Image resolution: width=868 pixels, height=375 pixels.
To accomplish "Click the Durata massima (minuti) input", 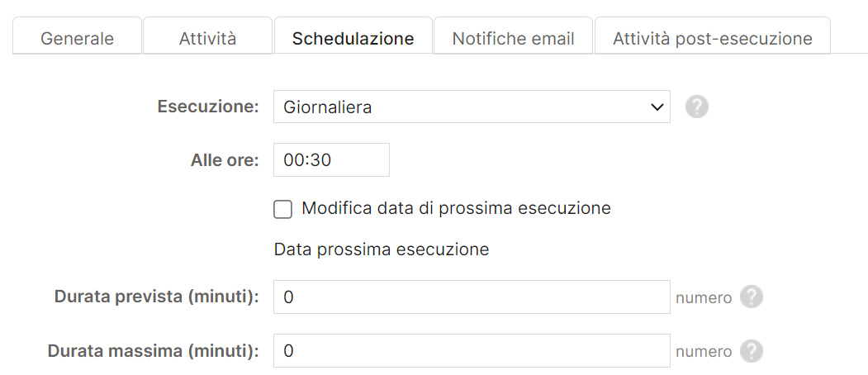I will pos(471,351).
